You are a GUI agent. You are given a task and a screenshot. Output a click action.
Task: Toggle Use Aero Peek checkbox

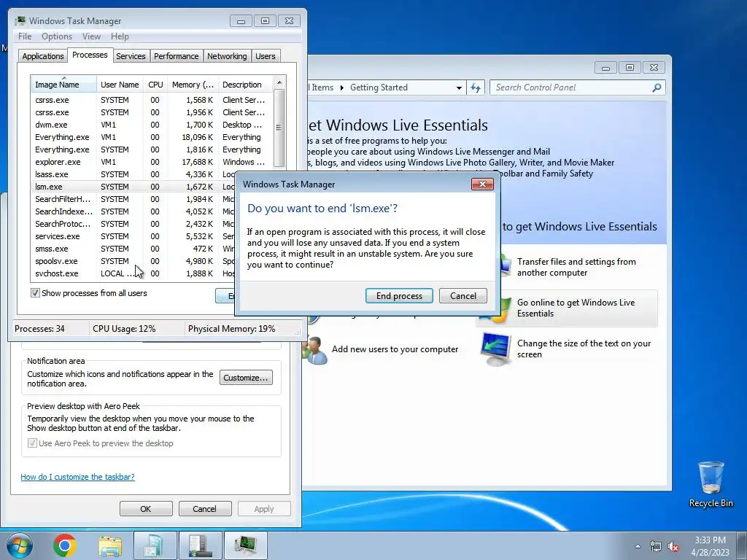point(32,443)
